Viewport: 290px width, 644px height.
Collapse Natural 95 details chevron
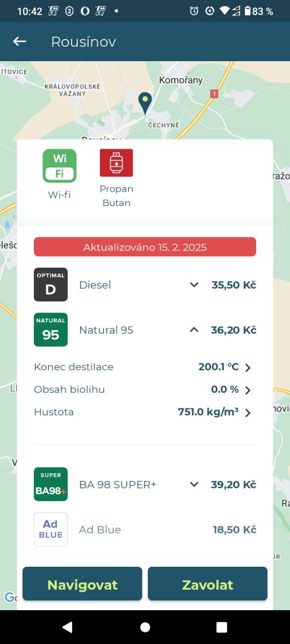[x=194, y=330]
